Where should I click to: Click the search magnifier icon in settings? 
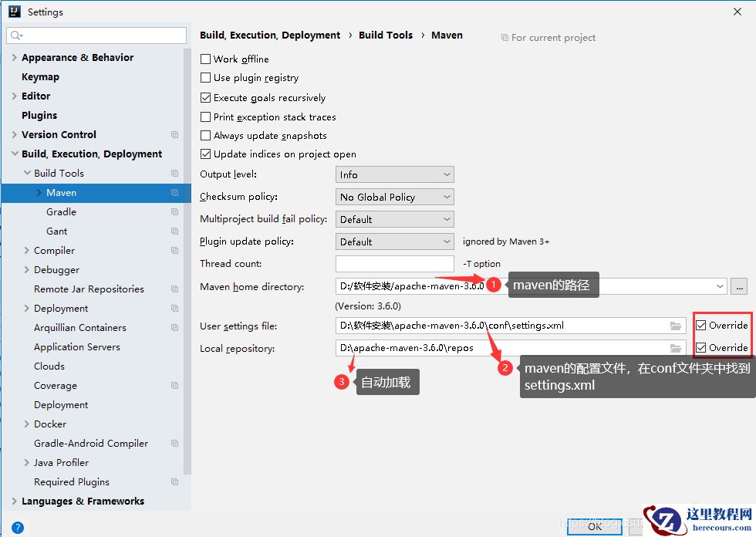(16, 35)
